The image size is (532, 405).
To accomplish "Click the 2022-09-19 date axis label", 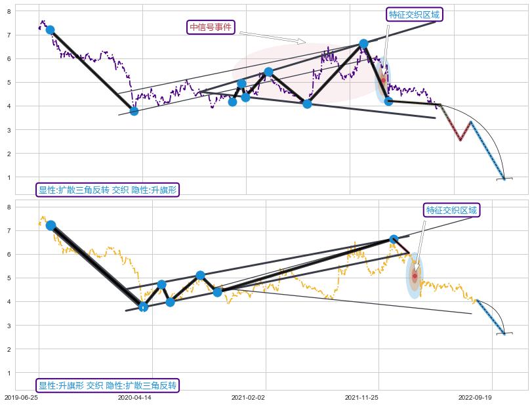I will (475, 397).
